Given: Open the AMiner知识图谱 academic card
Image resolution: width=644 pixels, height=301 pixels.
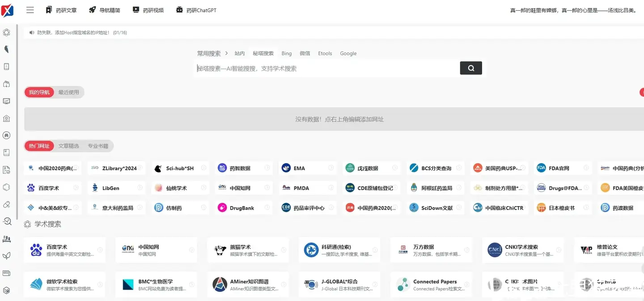Looking at the screenshot, I should (248, 284).
